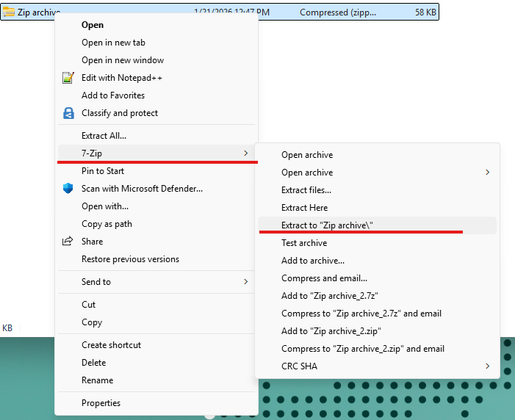Click the Classify and protect icon
Image resolution: width=515 pixels, height=420 pixels.
(68, 113)
